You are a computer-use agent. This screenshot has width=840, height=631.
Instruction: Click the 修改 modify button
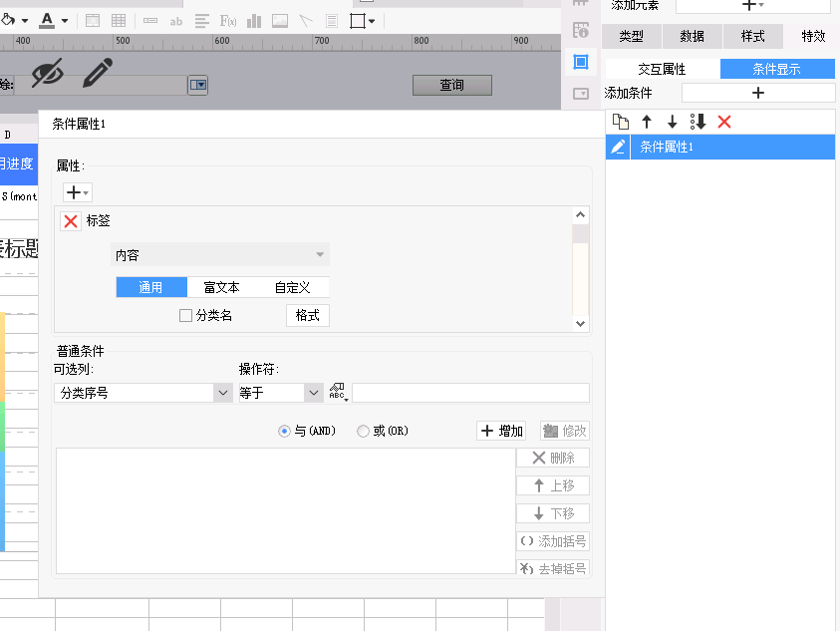pyautogui.click(x=565, y=431)
